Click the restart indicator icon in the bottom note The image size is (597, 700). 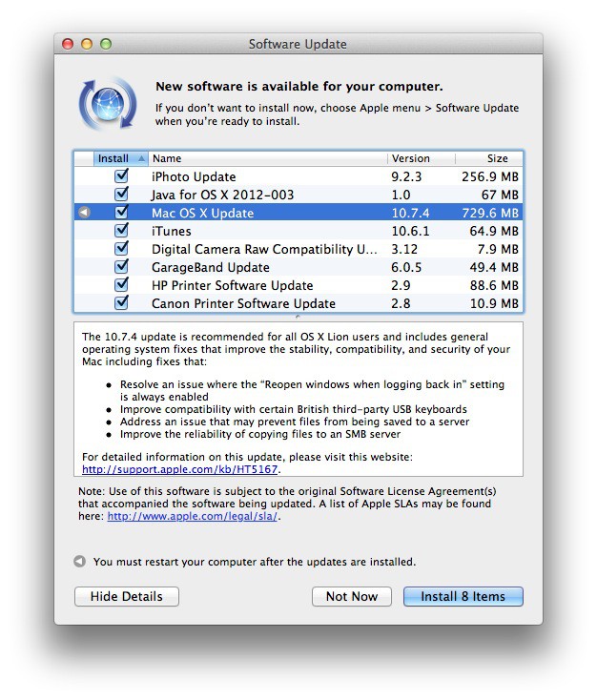point(80,562)
